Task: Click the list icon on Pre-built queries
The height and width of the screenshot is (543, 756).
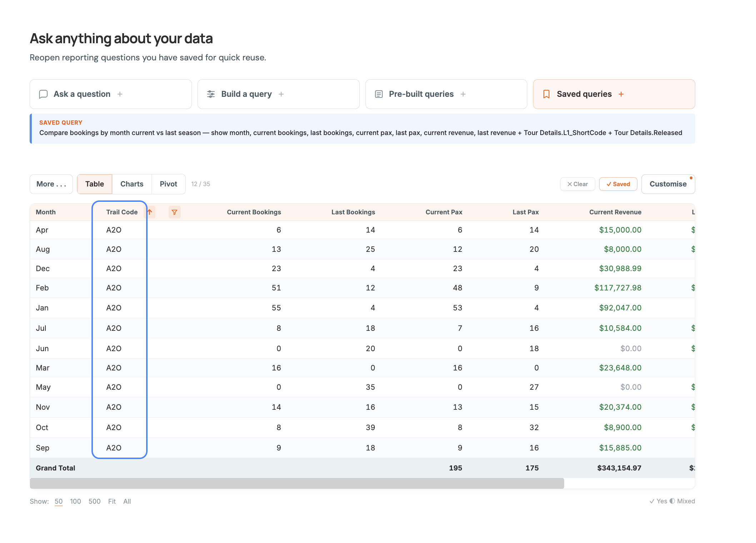Action: [379, 94]
